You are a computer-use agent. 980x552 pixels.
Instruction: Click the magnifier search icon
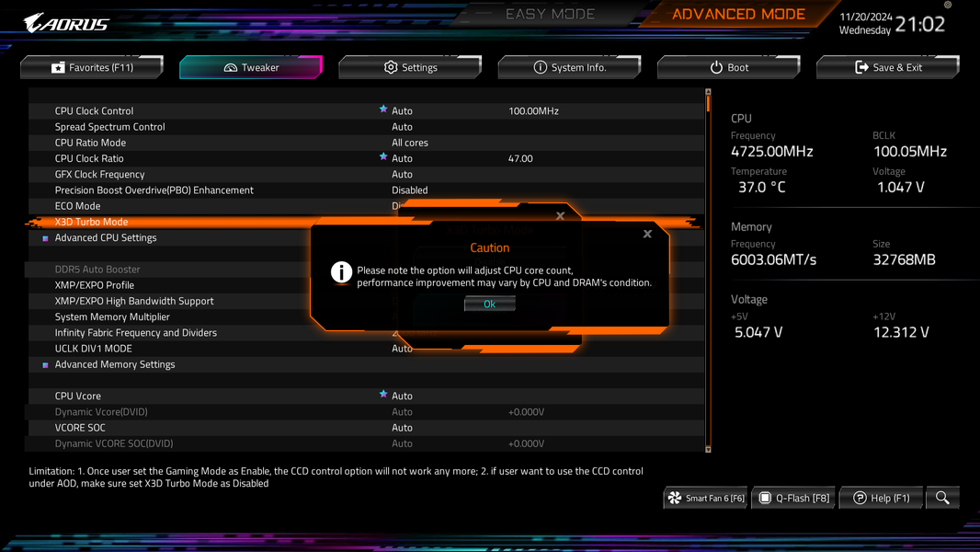tap(942, 499)
